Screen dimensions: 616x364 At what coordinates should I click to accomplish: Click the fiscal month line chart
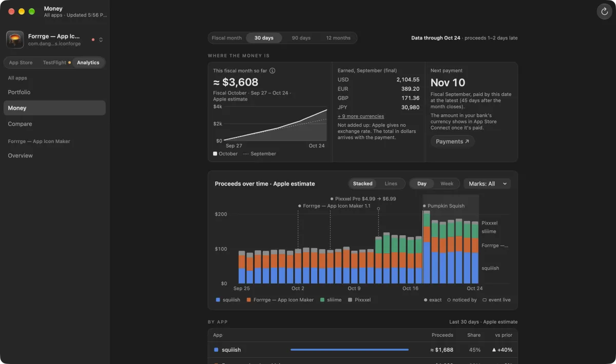coord(275,124)
